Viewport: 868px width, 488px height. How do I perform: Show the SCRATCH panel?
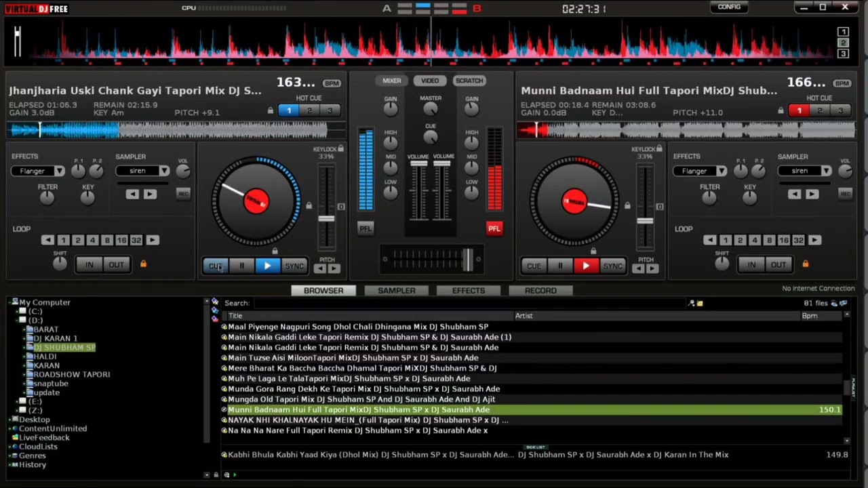(469, 81)
